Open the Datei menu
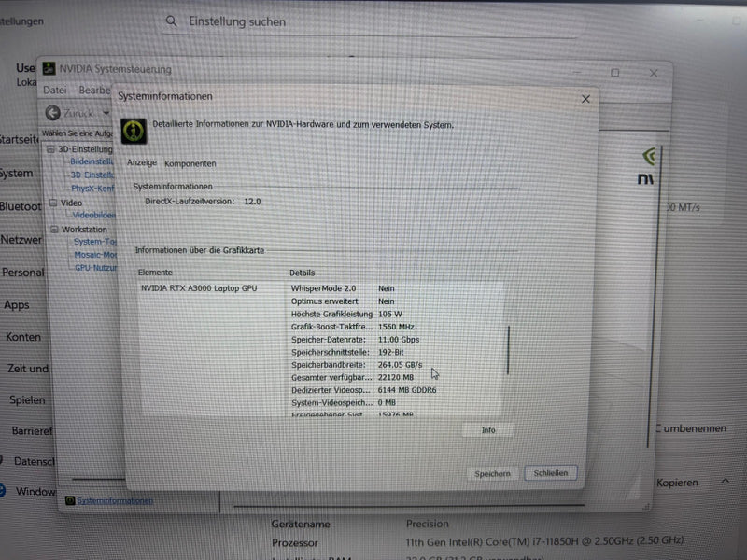 [55, 91]
